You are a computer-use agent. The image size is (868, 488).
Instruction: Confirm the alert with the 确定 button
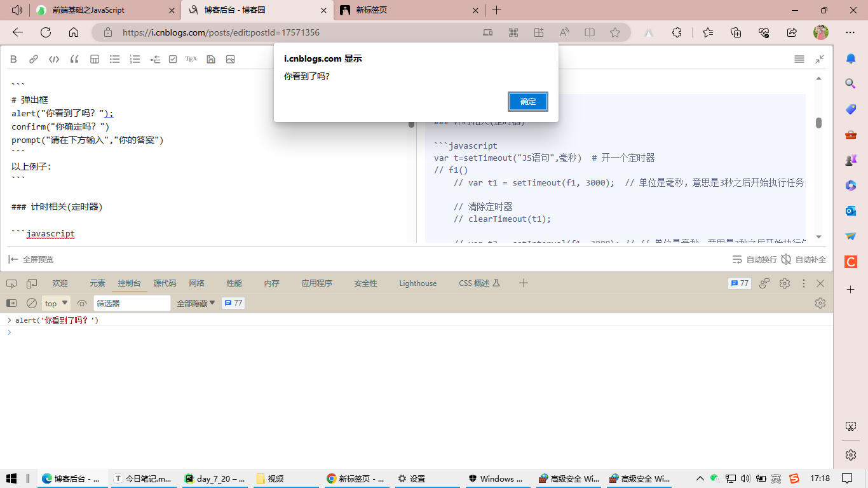point(528,102)
